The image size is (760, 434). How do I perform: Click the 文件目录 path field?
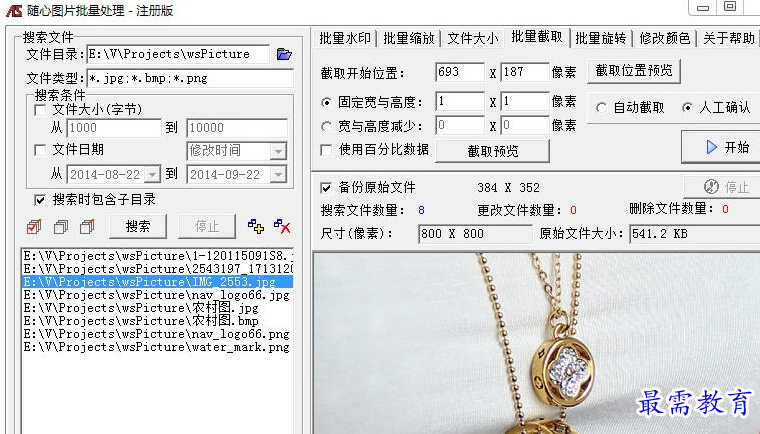click(178, 54)
